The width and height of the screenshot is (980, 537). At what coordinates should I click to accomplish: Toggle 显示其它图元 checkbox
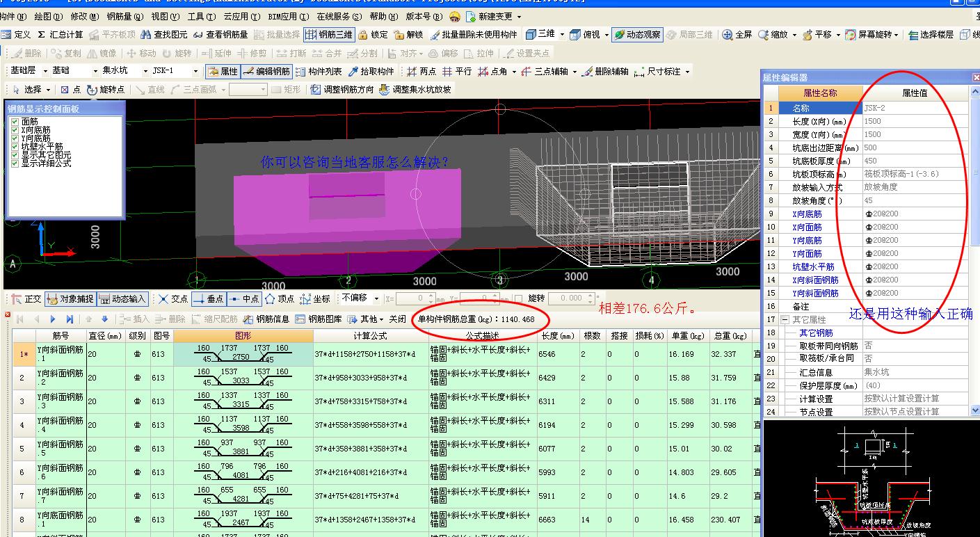15,154
